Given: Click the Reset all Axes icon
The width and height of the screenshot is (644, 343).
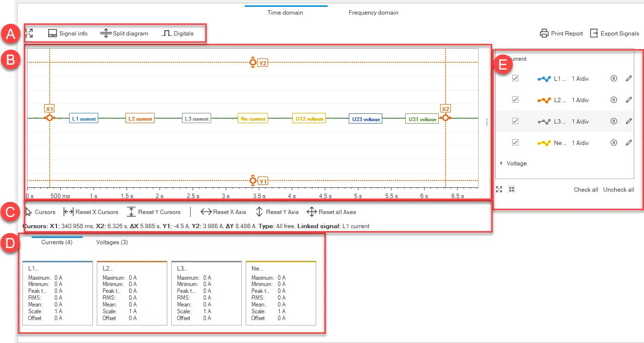Looking at the screenshot, I should (312, 212).
